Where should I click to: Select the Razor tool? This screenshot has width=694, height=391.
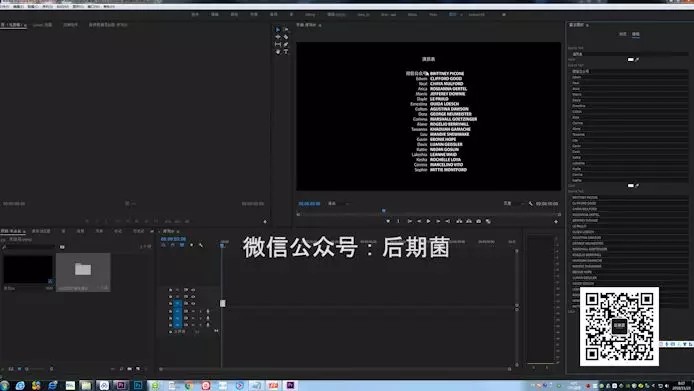pyautogui.click(x=286, y=37)
